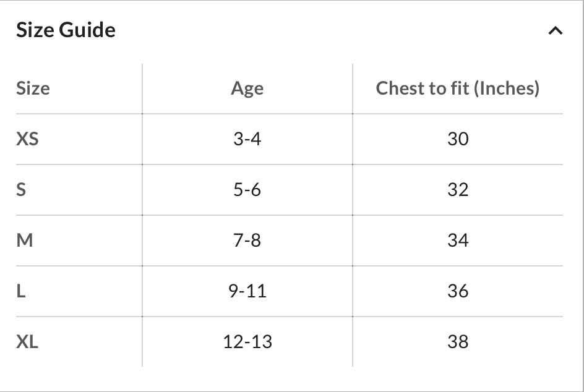Click the 3-4 age cell
Screen dimensions: 584x392
tap(247, 138)
